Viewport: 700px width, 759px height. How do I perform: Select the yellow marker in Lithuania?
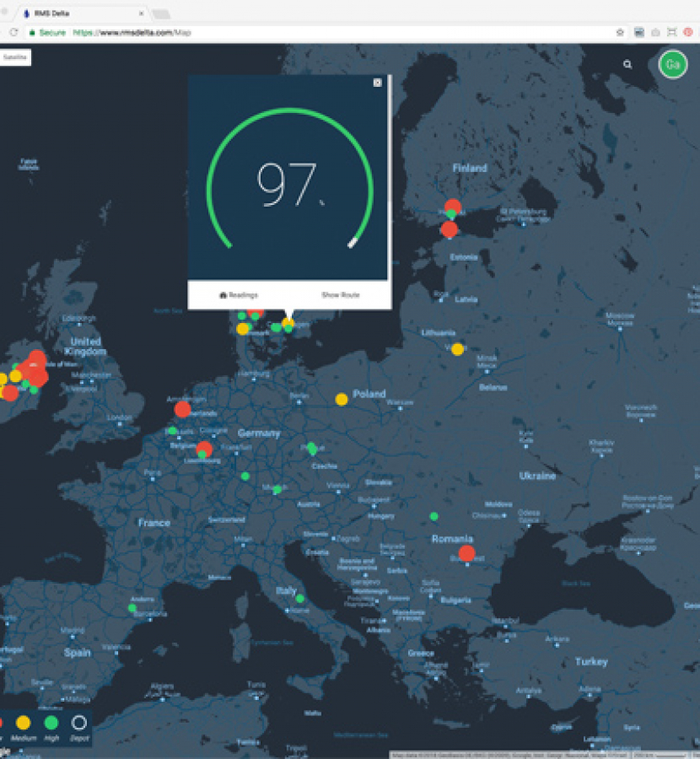pyautogui.click(x=457, y=349)
